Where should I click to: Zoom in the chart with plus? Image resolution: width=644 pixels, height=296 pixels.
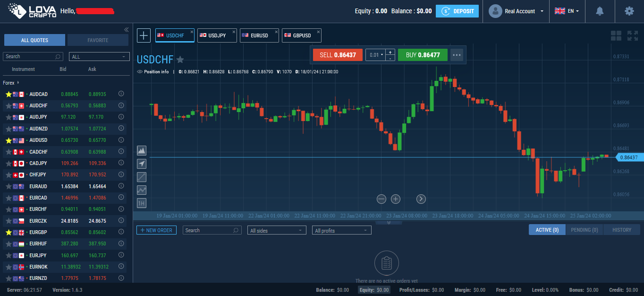(396, 199)
